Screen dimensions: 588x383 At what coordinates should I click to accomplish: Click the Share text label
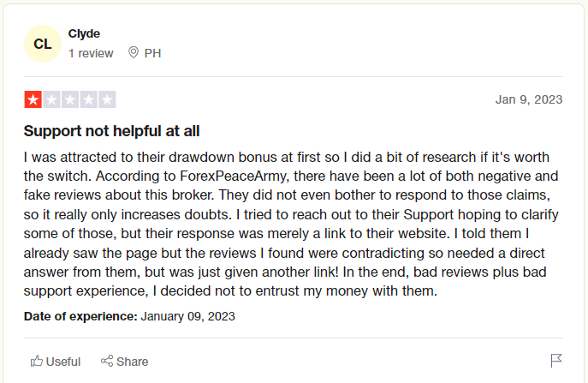coord(133,362)
